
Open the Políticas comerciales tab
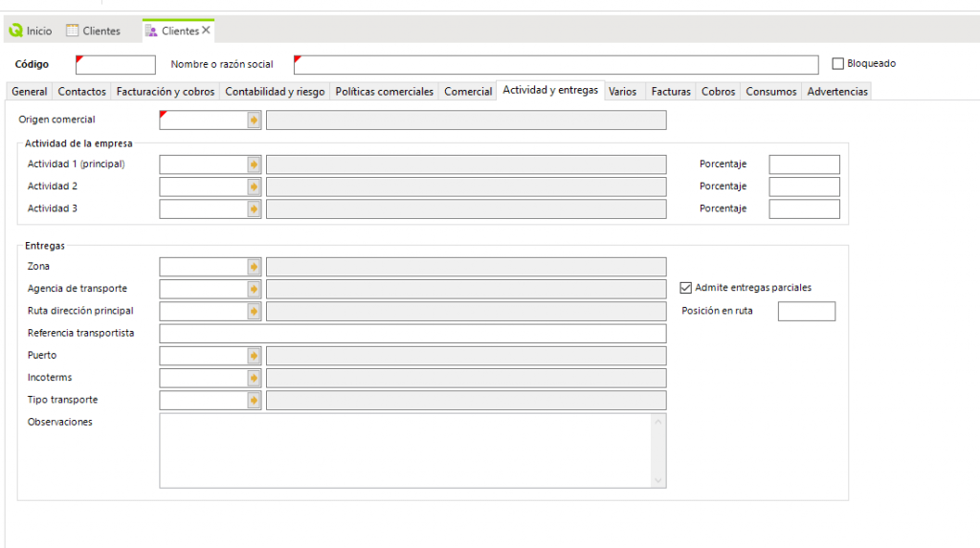tap(385, 91)
